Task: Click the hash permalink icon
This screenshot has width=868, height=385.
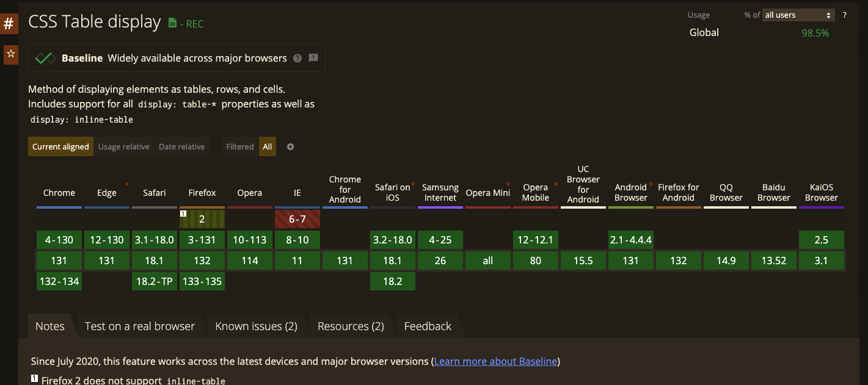Action: [9, 24]
